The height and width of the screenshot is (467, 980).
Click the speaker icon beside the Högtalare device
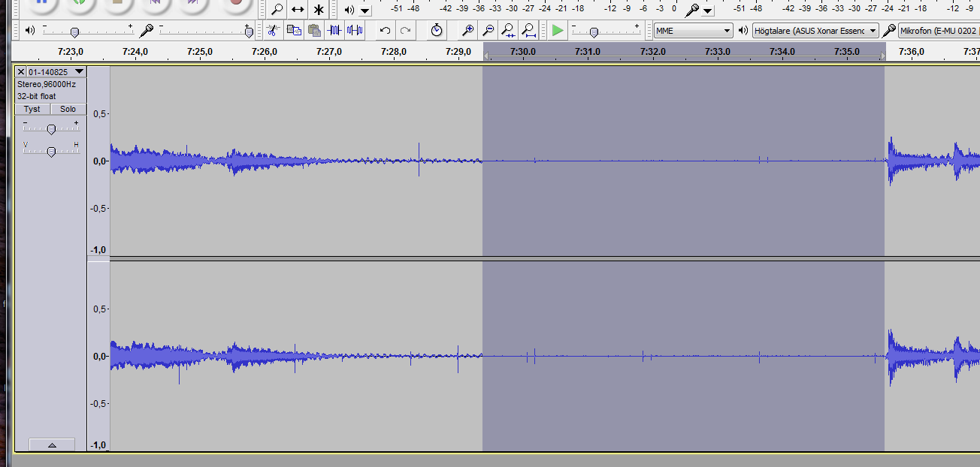(x=743, y=30)
